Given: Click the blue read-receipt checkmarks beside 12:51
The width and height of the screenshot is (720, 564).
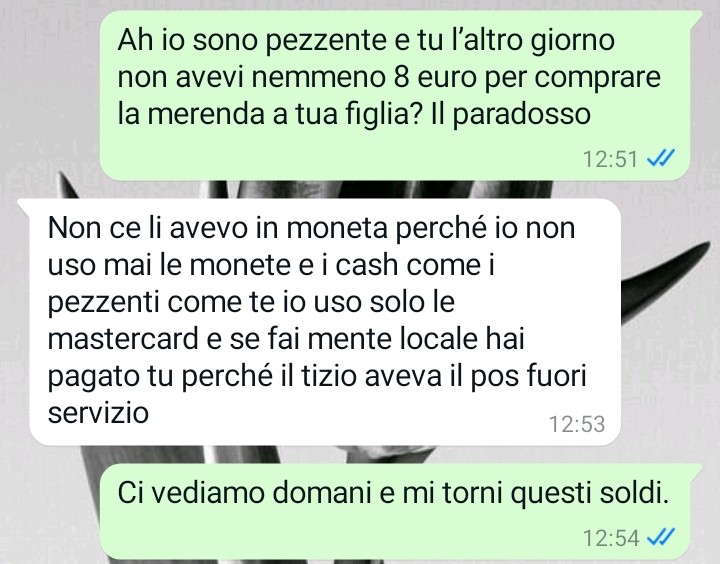Looking at the screenshot, I should click(x=661, y=158).
